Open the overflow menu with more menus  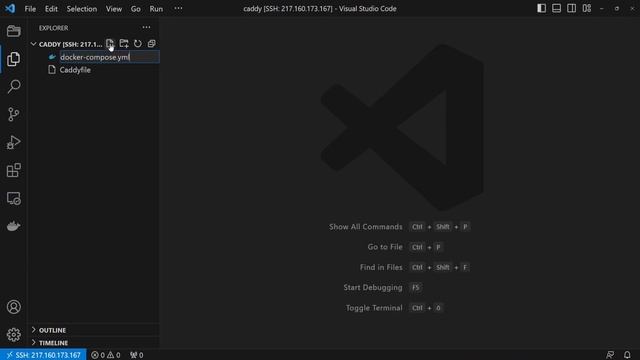point(178,8)
